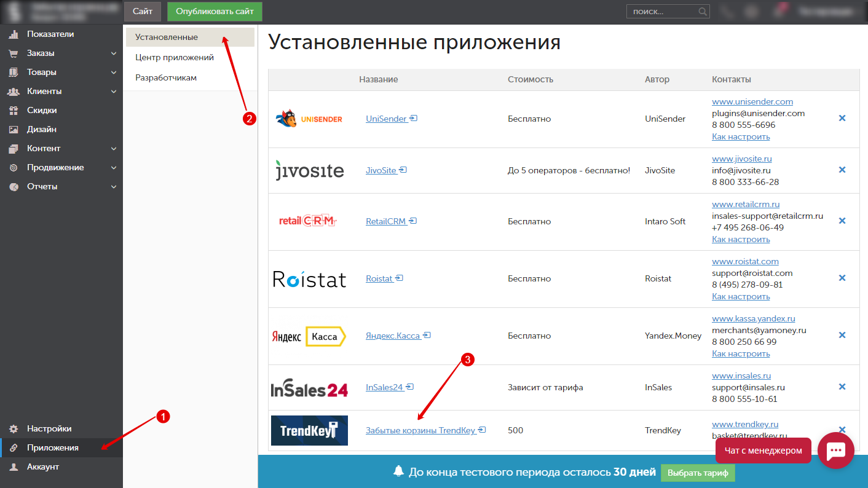Open the RetailCRM app link

tap(386, 221)
